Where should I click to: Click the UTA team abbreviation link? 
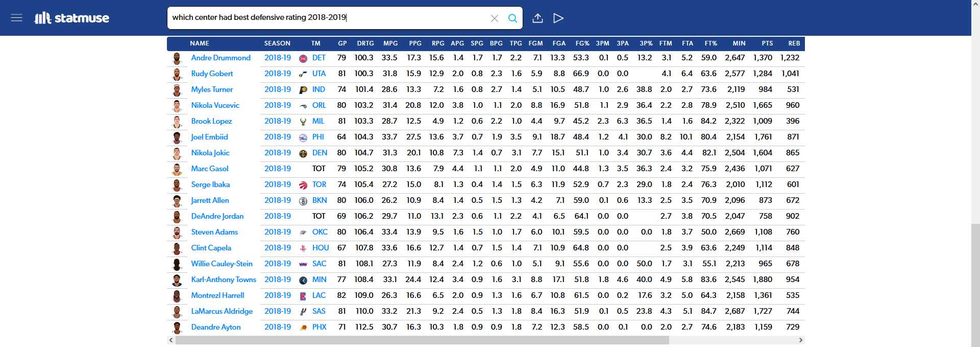319,74
